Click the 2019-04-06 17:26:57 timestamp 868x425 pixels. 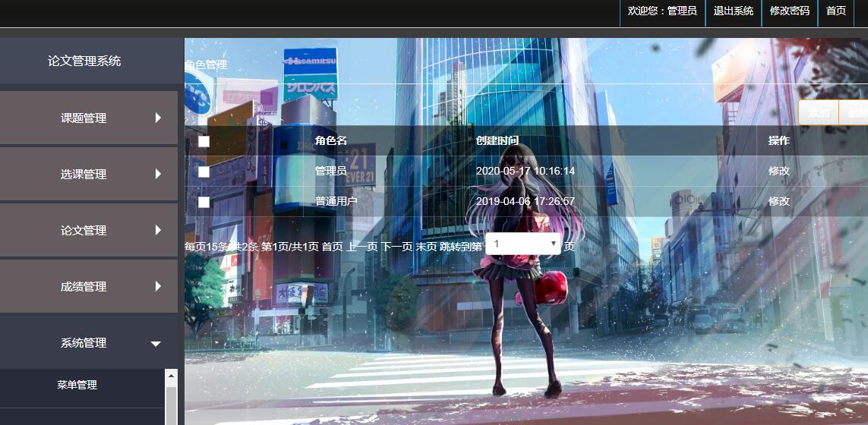(x=526, y=201)
